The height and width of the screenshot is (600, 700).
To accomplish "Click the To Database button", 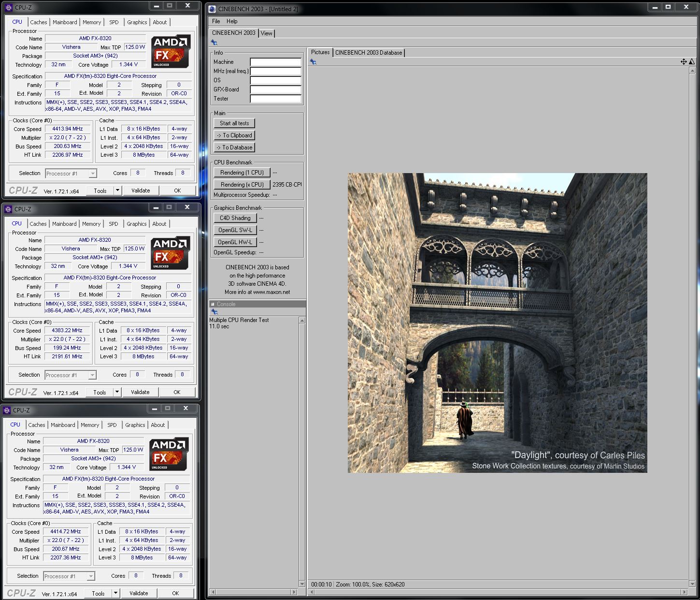I will [x=234, y=147].
